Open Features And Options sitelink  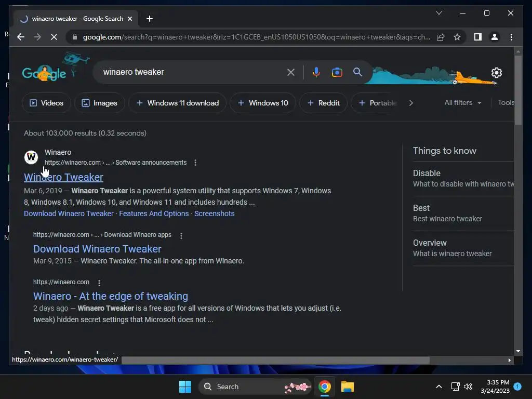[x=154, y=214]
